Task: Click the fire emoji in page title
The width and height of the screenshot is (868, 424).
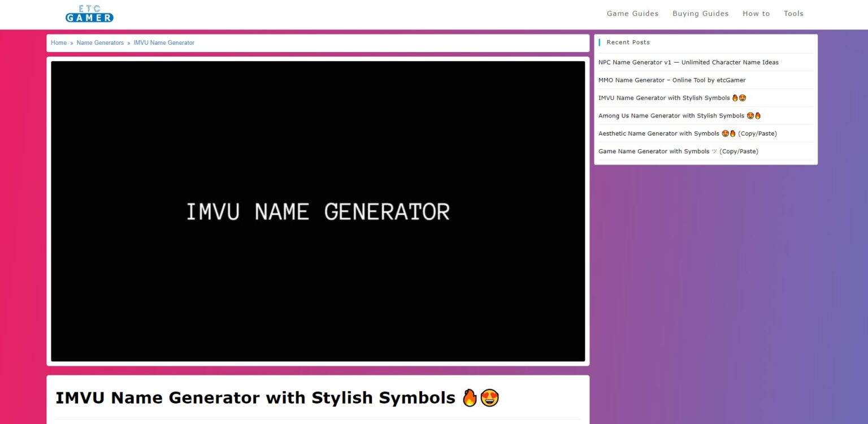Action: 470,398
